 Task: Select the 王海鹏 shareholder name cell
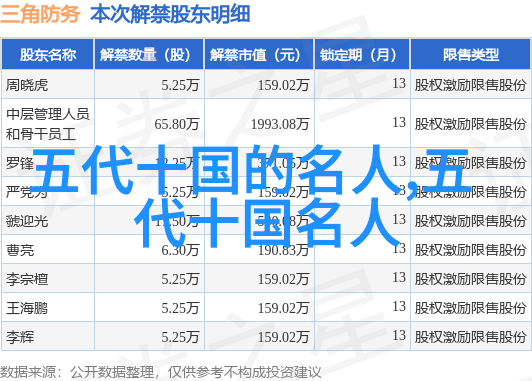point(27,308)
